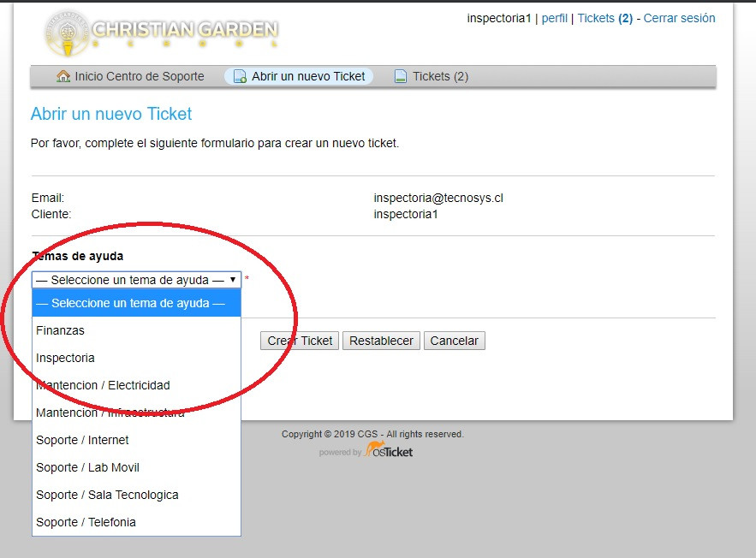This screenshot has width=756, height=558.
Task: Click the home icon beside Inicio Centro de Soporte
Action: pos(63,76)
